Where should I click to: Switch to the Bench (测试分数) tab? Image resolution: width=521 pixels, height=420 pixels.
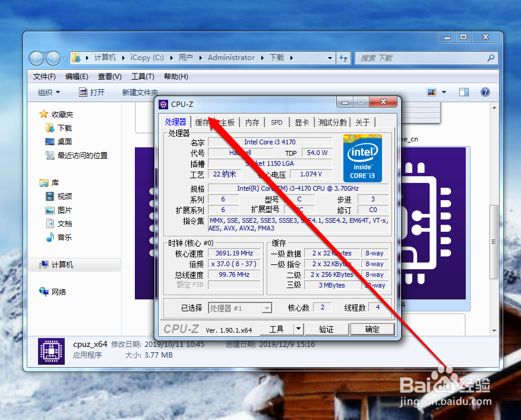tap(332, 122)
